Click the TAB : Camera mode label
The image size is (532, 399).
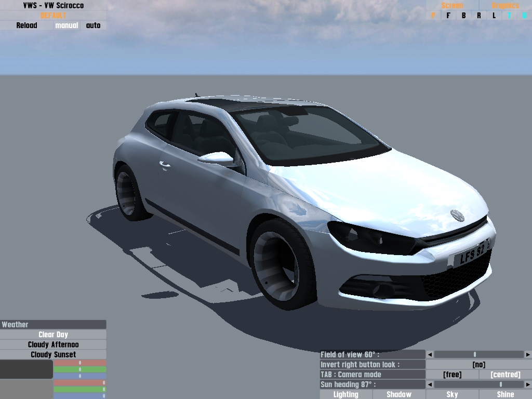point(373,375)
